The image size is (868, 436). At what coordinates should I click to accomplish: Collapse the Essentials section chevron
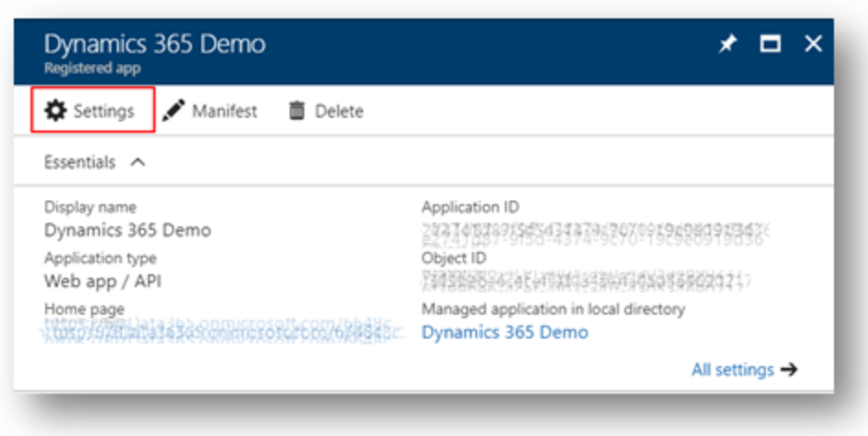tap(137, 162)
